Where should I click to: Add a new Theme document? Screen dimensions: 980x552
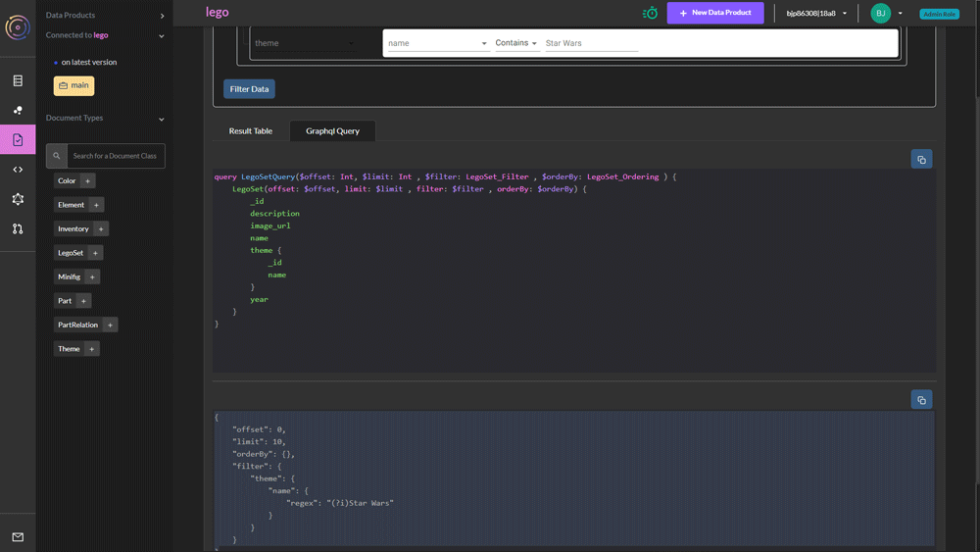coord(92,349)
